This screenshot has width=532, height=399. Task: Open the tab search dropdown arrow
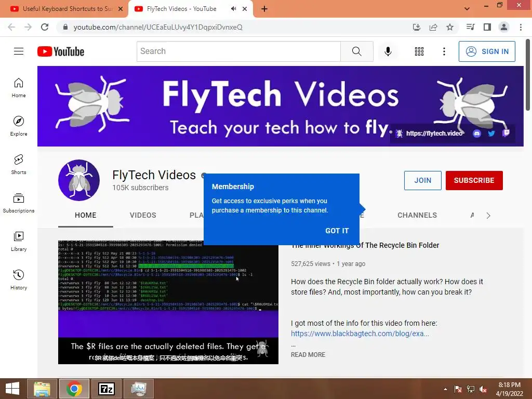tap(467, 9)
